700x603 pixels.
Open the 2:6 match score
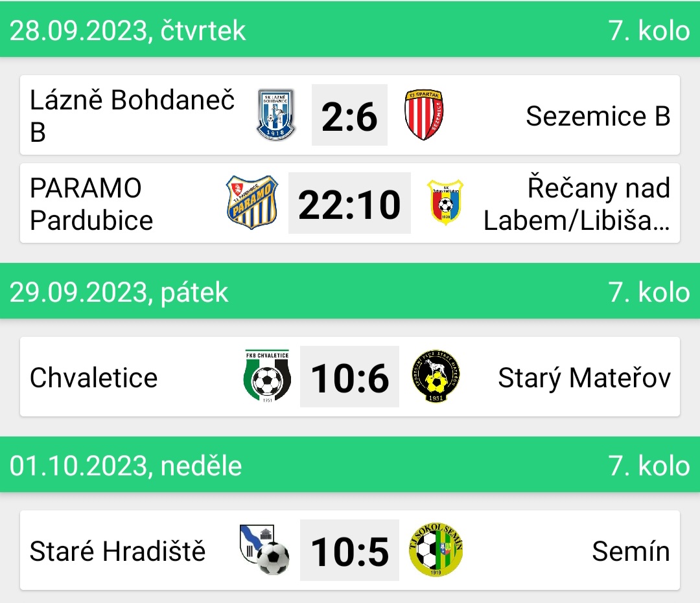(x=349, y=115)
